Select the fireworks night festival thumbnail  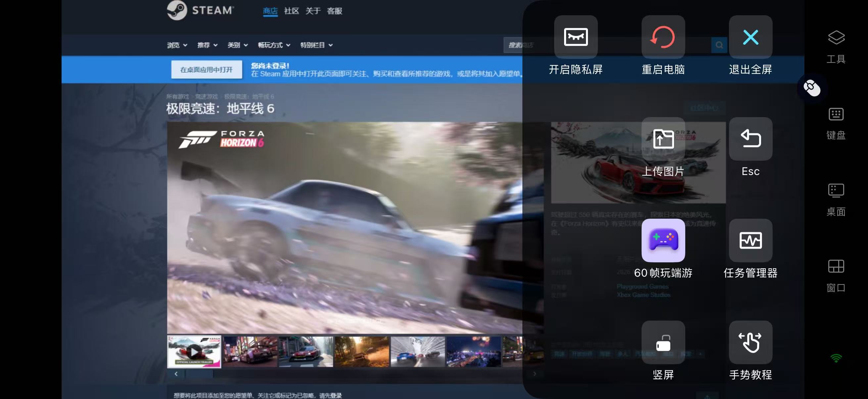tap(474, 352)
